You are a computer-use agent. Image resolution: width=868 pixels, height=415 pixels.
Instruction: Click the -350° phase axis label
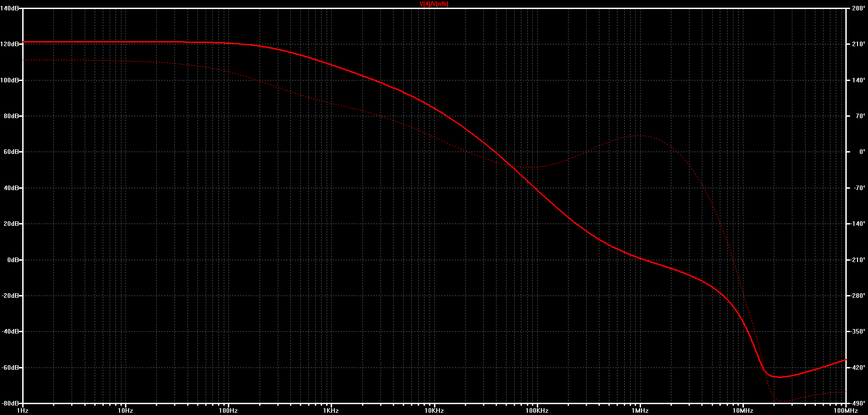point(858,331)
